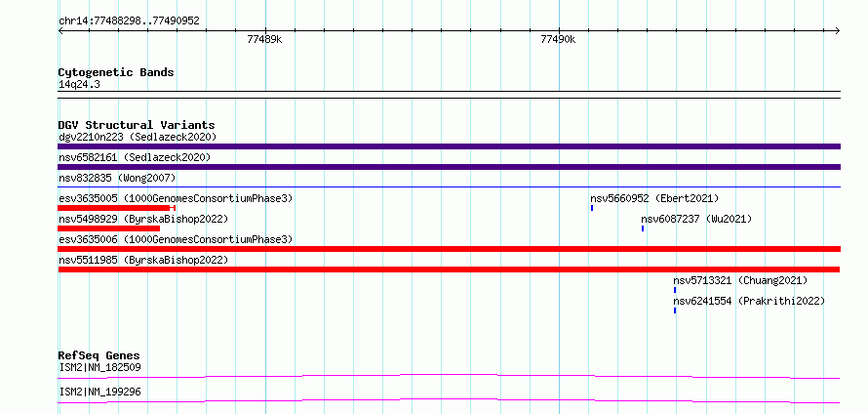The image size is (868, 414).
Task: Click the blue marker under nsv6241554
Action: tap(675, 310)
